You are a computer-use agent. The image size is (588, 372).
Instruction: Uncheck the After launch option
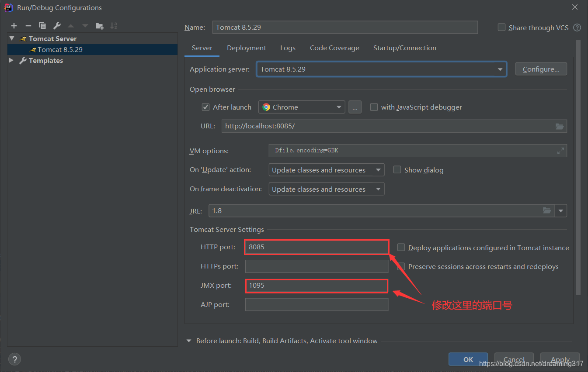pyautogui.click(x=205, y=107)
